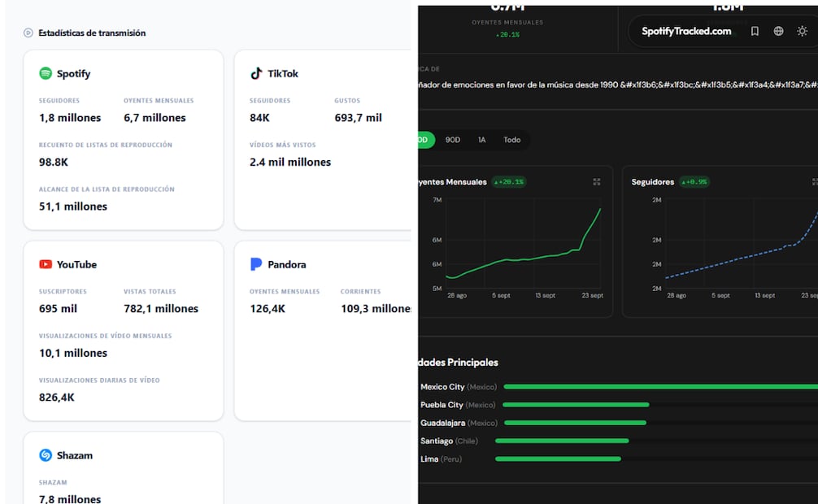This screenshot has width=818, height=504.
Task: Expand the Oyentes Mensuales chart fullscreen
Action: coord(597,181)
